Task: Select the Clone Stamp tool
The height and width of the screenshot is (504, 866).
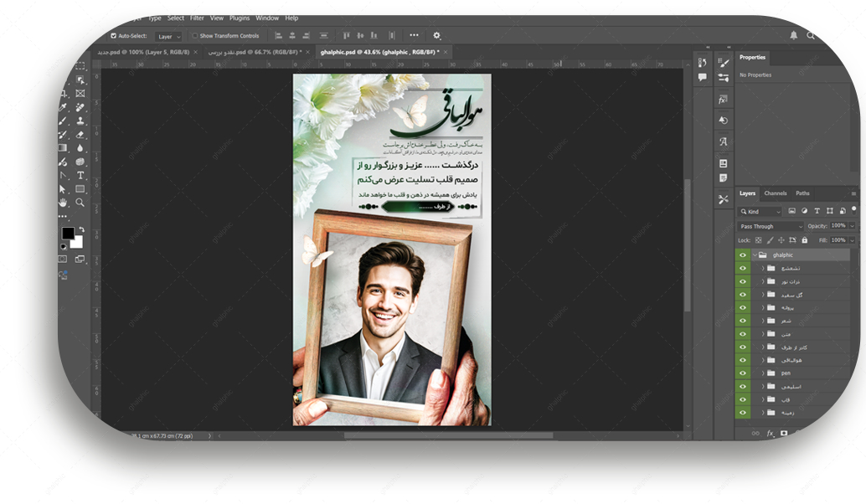Action: pos(80,121)
